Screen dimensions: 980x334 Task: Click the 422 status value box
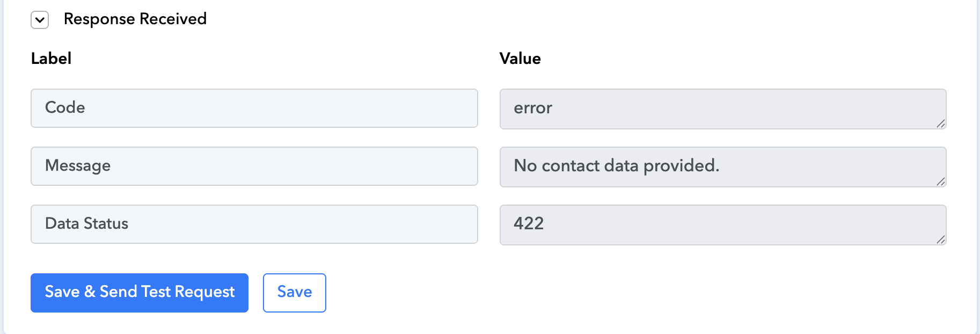pos(723,225)
